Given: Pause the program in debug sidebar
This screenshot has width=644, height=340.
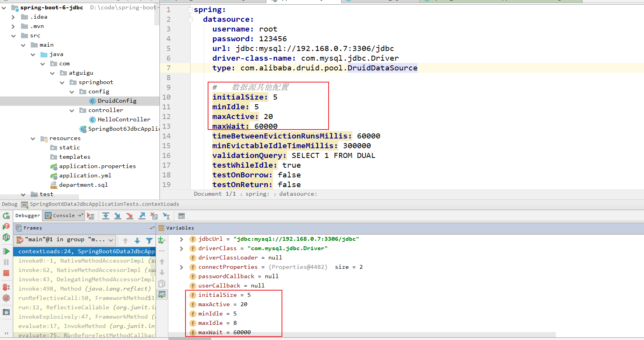Looking at the screenshot, I should 6,262.
